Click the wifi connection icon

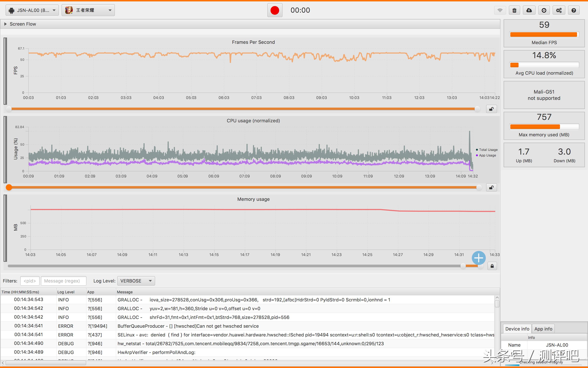pos(500,10)
